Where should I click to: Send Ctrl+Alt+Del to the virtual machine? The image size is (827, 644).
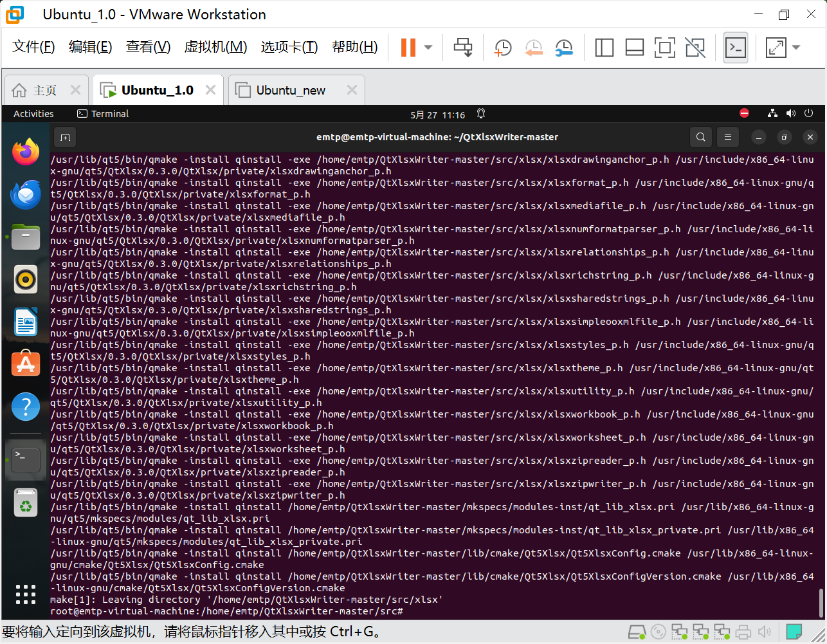click(x=462, y=47)
